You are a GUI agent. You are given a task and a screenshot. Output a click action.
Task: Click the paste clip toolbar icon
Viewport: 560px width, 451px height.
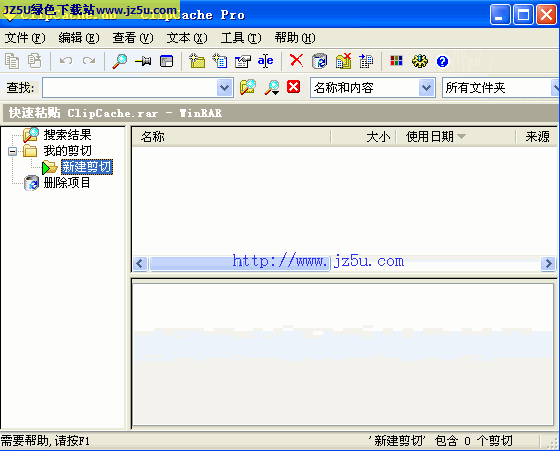tap(35, 61)
